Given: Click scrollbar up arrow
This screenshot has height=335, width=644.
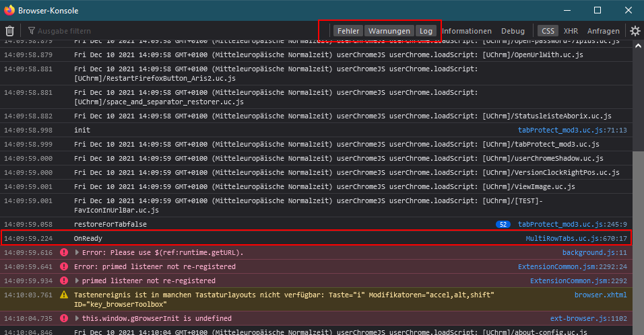Looking at the screenshot, I should tap(638, 46).
